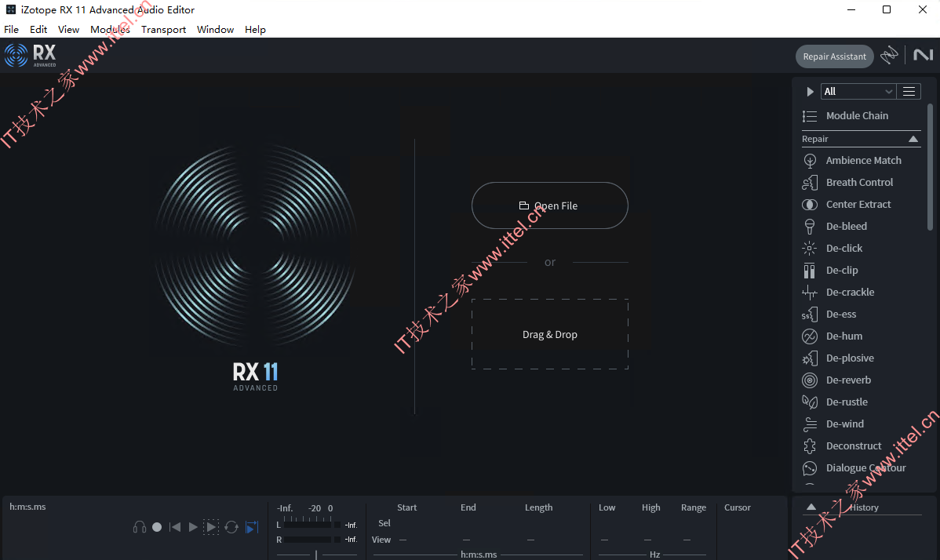This screenshot has height=560, width=940.
Task: Click the Cursor label
Action: click(737, 507)
